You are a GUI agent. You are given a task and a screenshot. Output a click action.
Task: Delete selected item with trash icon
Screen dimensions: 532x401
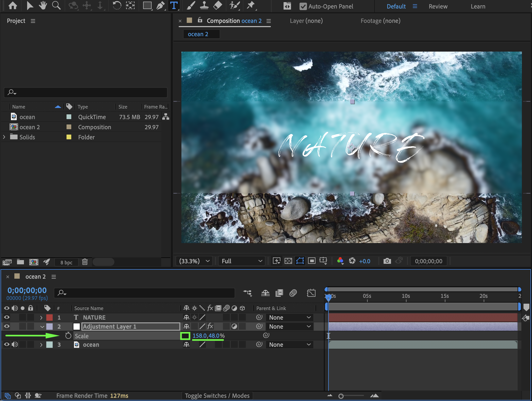tap(85, 262)
